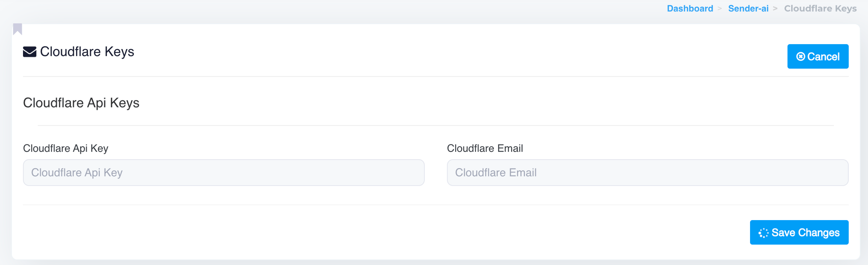
Task: Cancel editing with the Cancel button
Action: [818, 57]
